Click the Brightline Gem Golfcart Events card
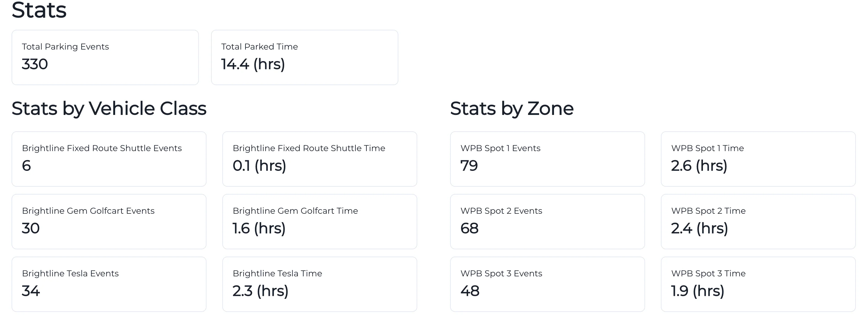Image resolution: width=868 pixels, height=318 pixels. [109, 221]
